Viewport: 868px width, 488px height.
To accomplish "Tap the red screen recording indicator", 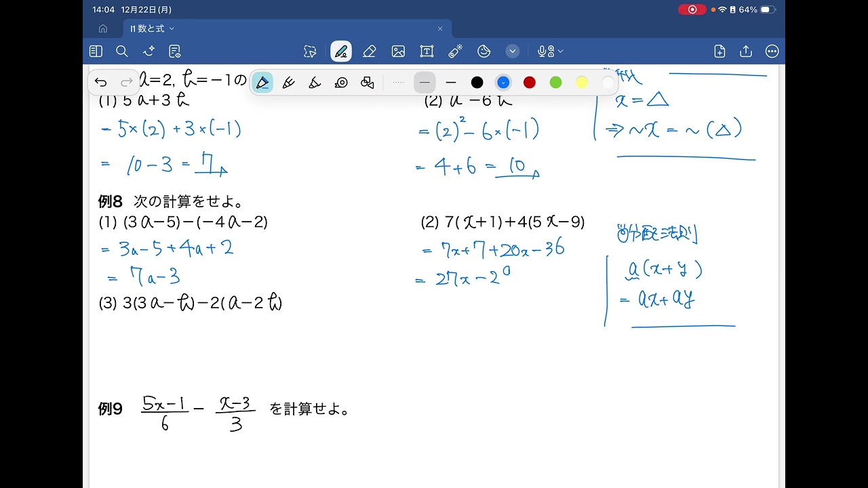I will (x=692, y=9).
